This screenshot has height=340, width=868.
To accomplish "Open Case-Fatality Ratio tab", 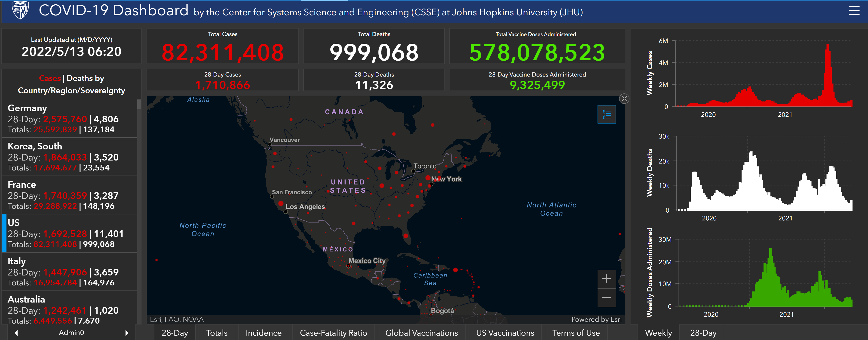I will [x=333, y=333].
